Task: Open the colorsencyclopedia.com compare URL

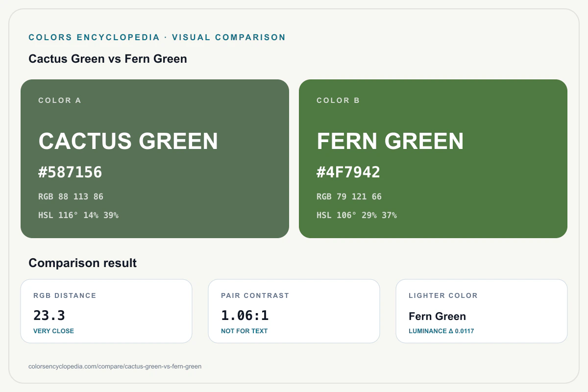Action: point(115,366)
